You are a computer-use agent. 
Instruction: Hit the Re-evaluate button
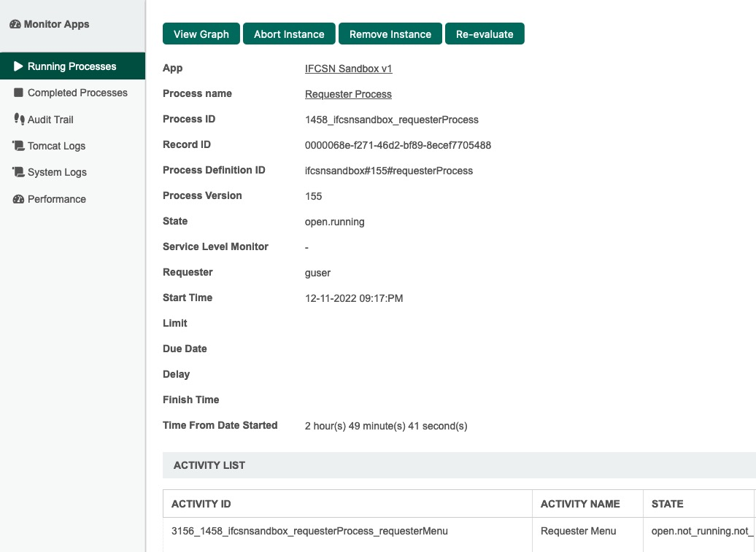[x=485, y=34]
